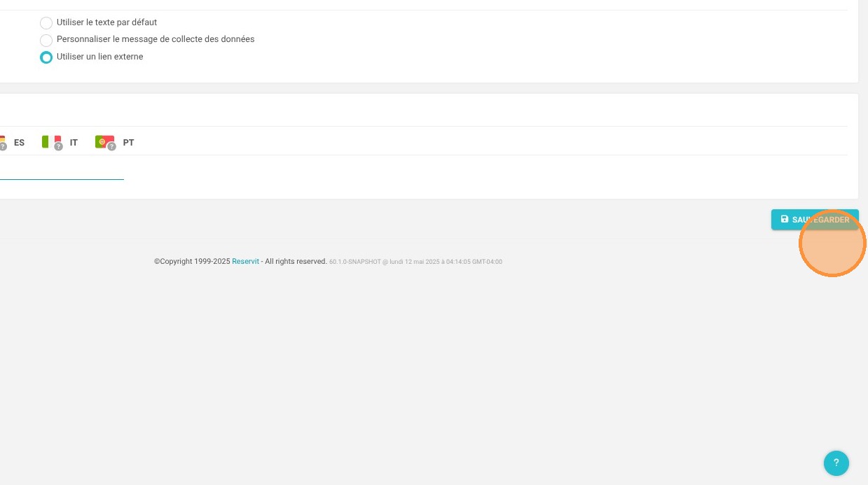The image size is (868, 485).
Task: Click the '60.1.0-SNAPSHOT' build date text in footer
Action: (415, 262)
